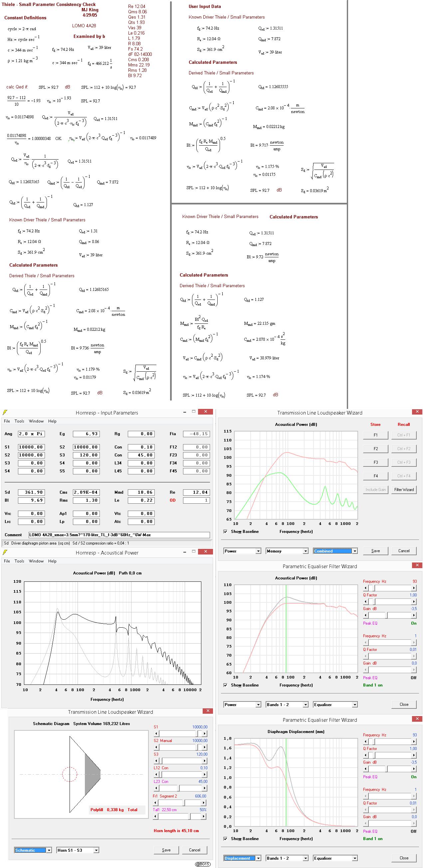Screen dimensions: 423x868
Task: Click the F3 store button
Action: 375,462
